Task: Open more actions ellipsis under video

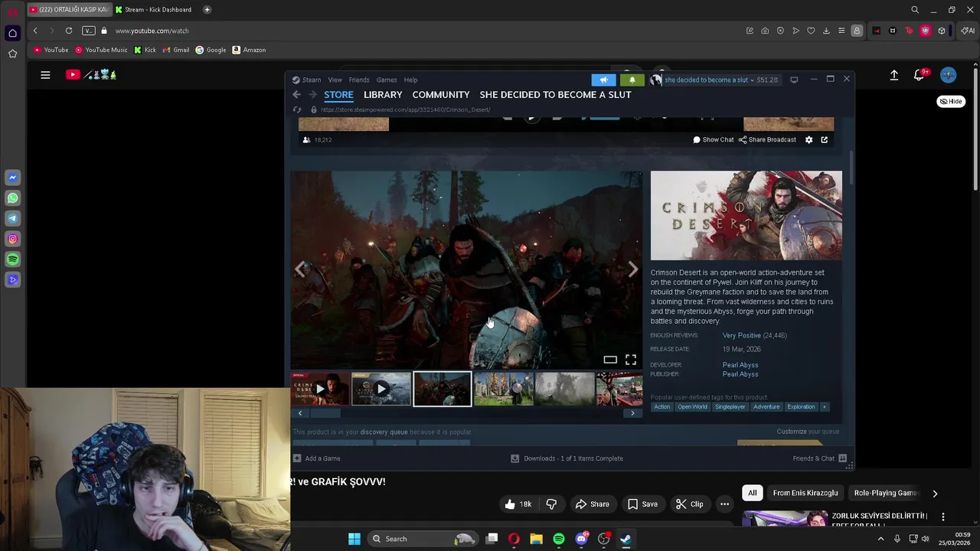Action: click(x=724, y=504)
